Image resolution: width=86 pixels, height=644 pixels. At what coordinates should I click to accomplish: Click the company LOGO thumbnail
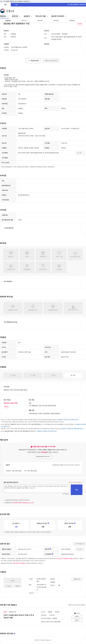click(x=12, y=581)
